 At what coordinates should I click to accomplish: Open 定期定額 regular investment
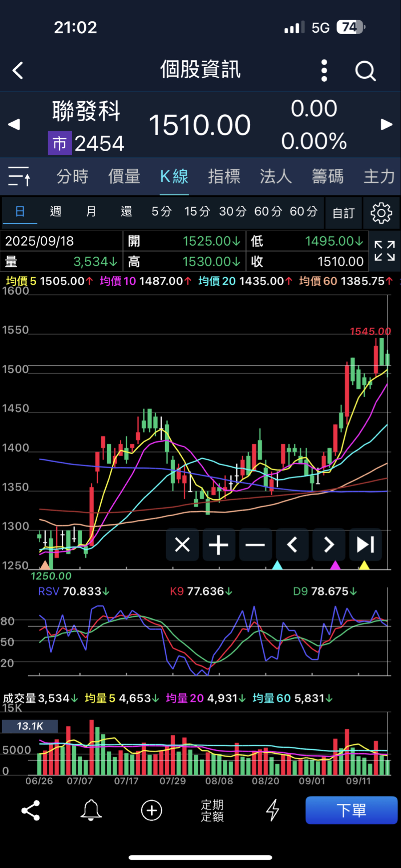coord(212,810)
